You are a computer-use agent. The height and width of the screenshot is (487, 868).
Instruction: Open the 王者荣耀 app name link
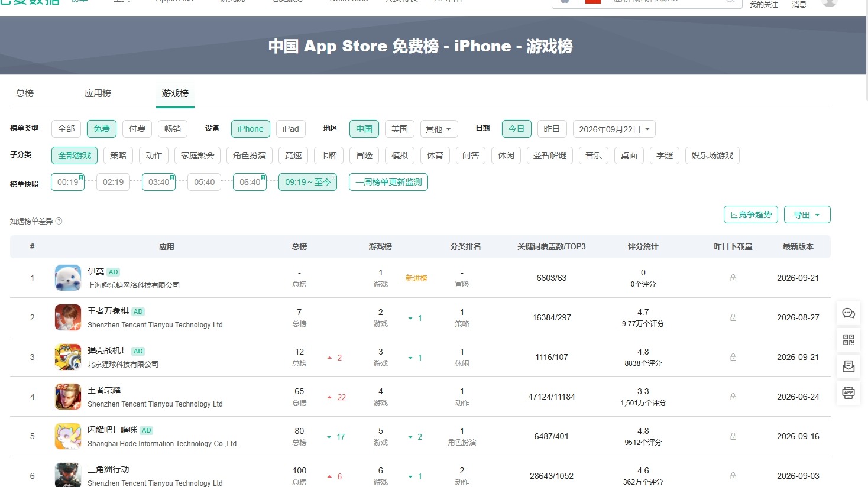[x=104, y=390]
